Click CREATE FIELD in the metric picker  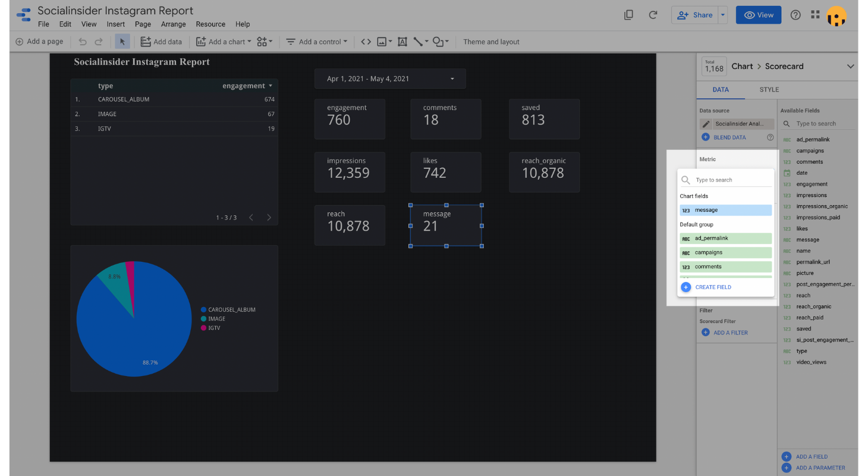[713, 287]
